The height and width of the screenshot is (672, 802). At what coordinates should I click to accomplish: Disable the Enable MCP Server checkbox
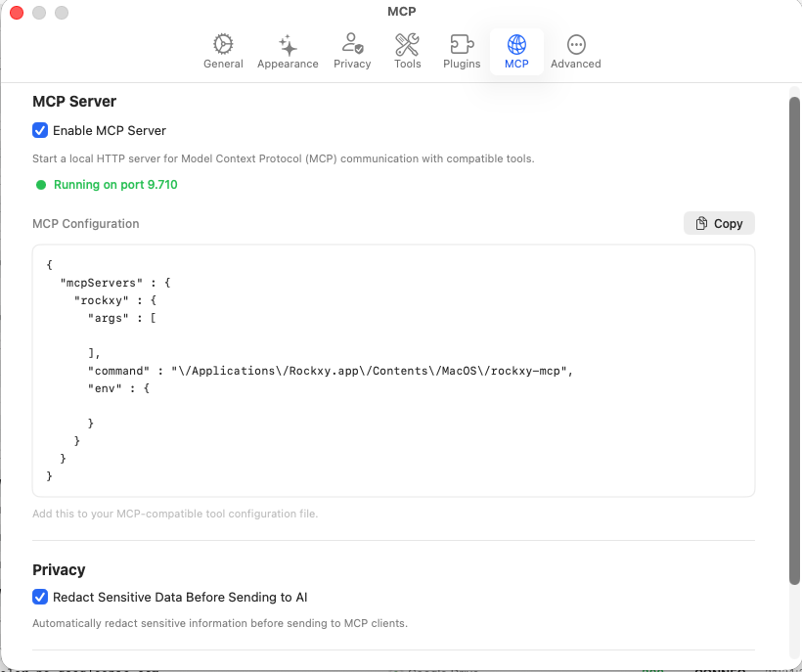[x=40, y=130]
